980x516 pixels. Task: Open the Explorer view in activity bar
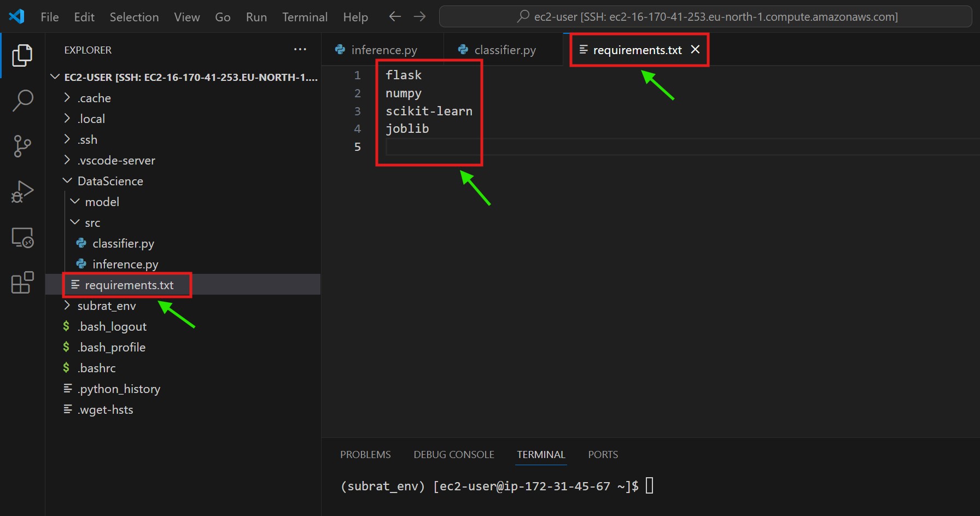tap(22, 55)
